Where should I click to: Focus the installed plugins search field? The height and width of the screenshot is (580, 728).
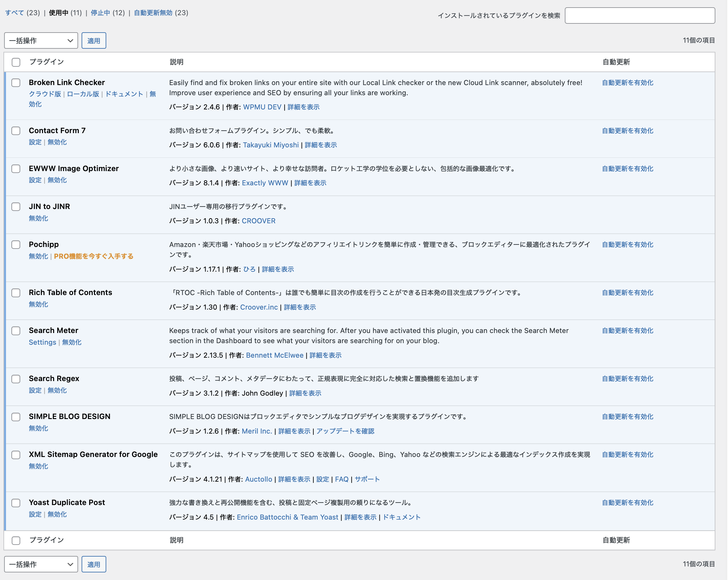click(x=640, y=15)
